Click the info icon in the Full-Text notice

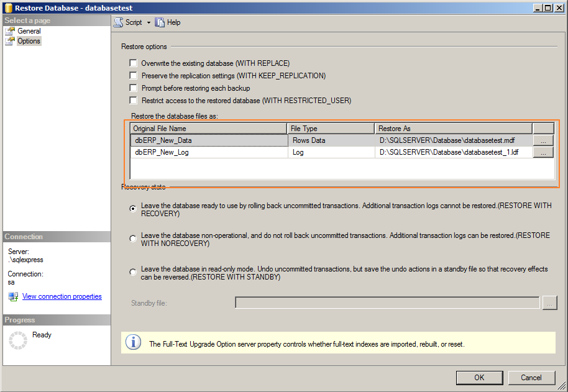tap(132, 342)
